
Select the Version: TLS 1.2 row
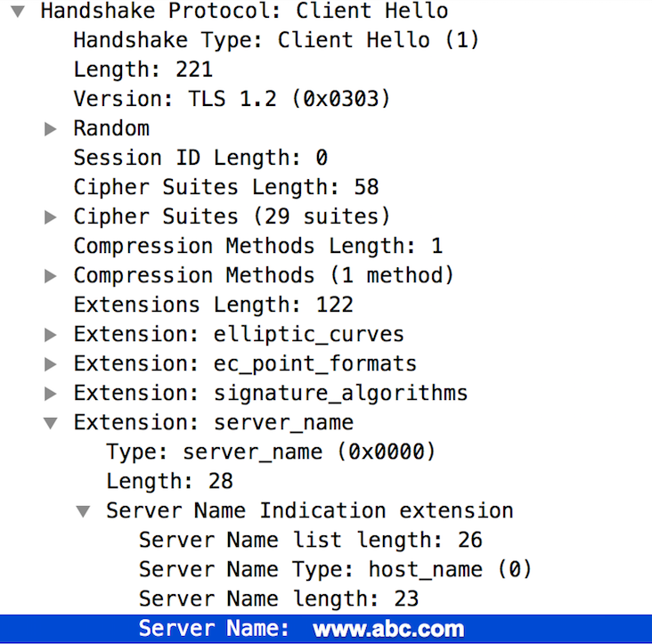(x=232, y=99)
